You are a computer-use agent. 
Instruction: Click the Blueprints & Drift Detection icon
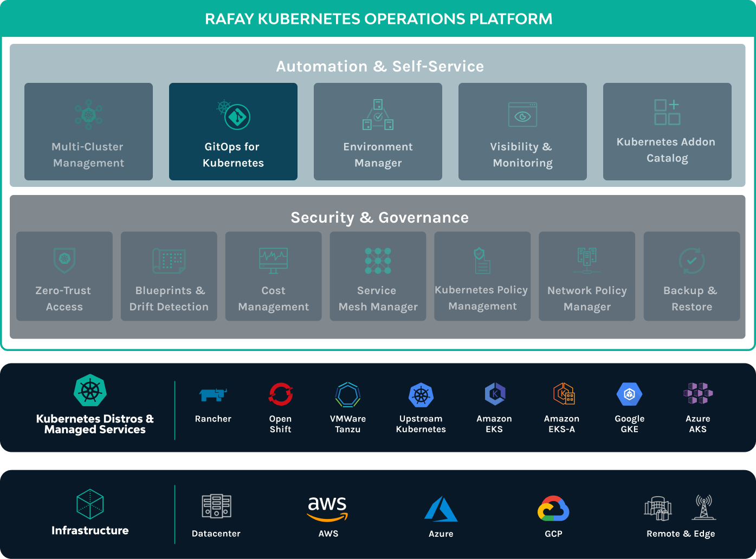pyautogui.click(x=169, y=261)
